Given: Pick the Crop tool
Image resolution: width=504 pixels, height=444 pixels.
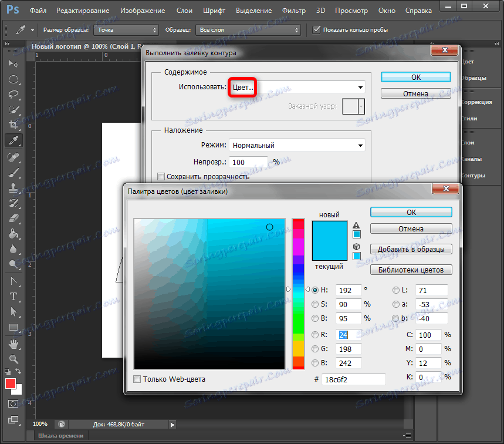Looking at the screenshot, I should (13, 125).
